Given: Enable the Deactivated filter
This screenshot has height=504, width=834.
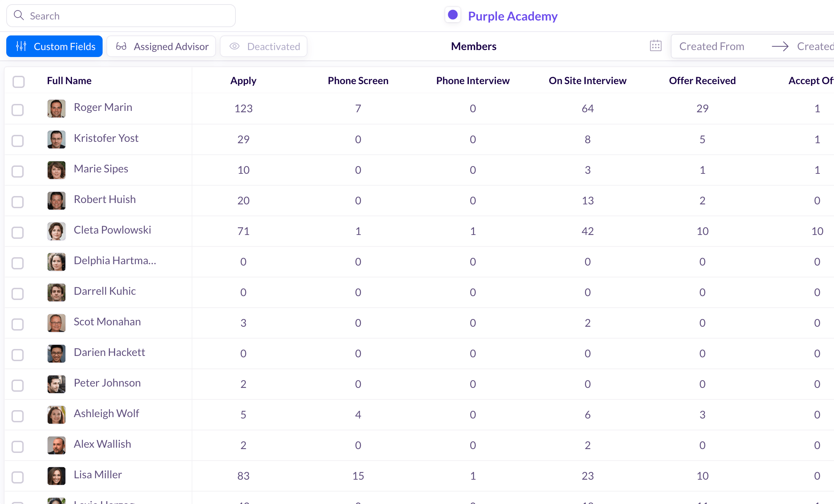Looking at the screenshot, I should point(273,46).
